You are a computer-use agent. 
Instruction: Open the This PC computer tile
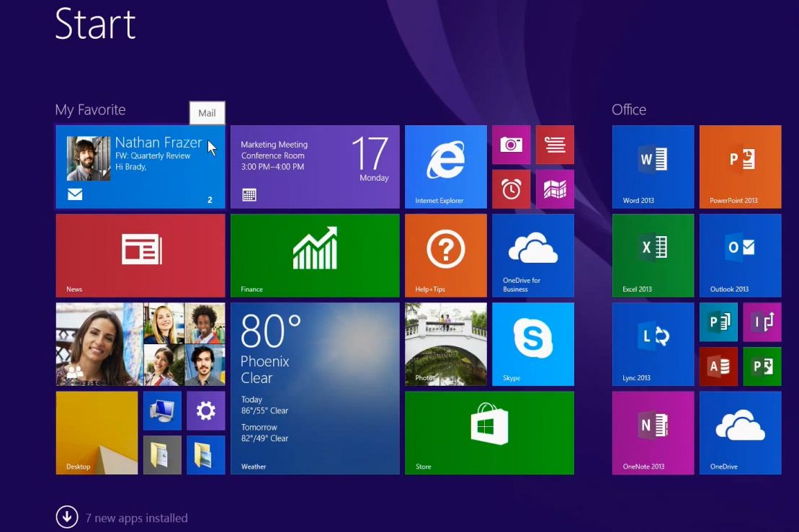pyautogui.click(x=162, y=411)
